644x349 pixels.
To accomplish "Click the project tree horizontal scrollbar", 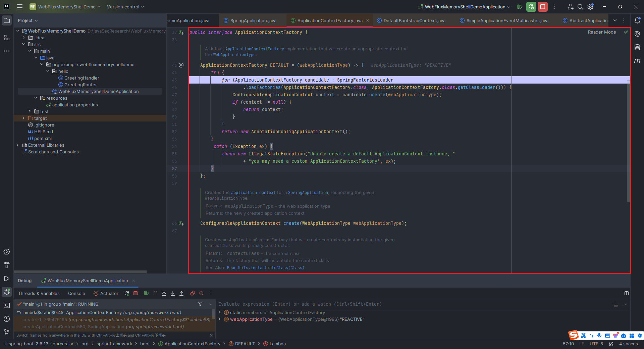I will (x=80, y=272).
